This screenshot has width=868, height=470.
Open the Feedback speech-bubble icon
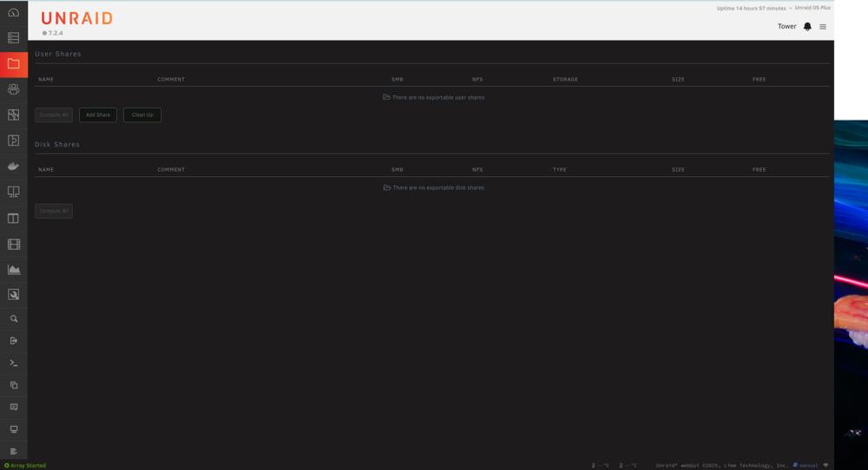[x=14, y=408]
